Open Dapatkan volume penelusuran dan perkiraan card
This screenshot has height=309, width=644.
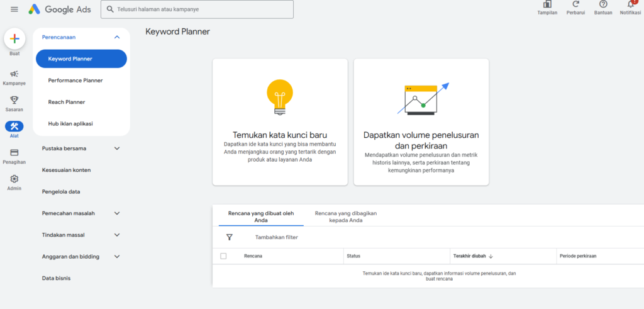click(x=421, y=122)
